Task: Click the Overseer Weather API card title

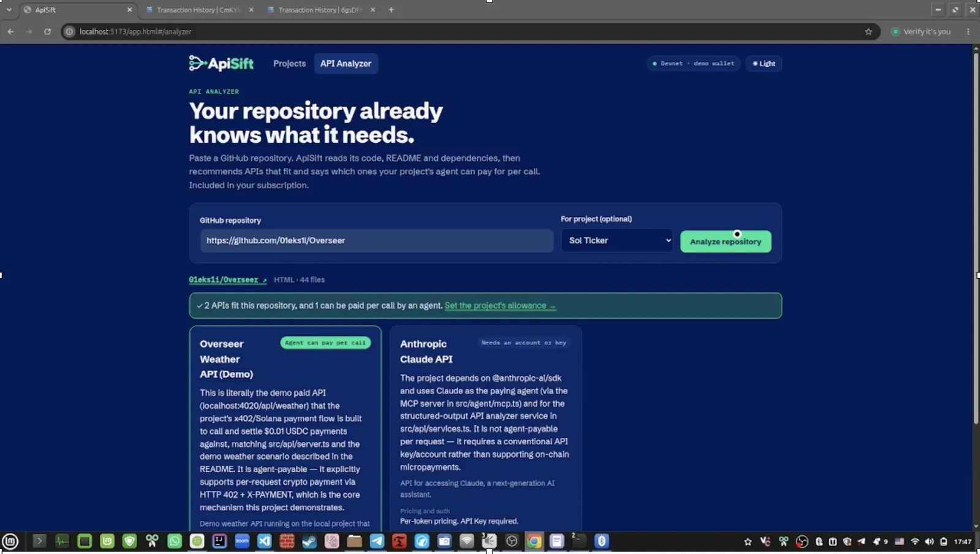Action: [x=227, y=359]
